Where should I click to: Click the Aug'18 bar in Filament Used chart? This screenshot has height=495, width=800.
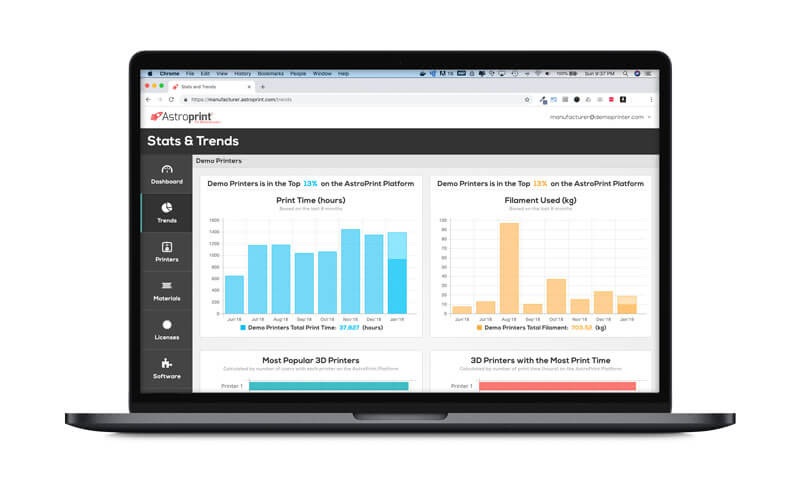tap(509, 268)
